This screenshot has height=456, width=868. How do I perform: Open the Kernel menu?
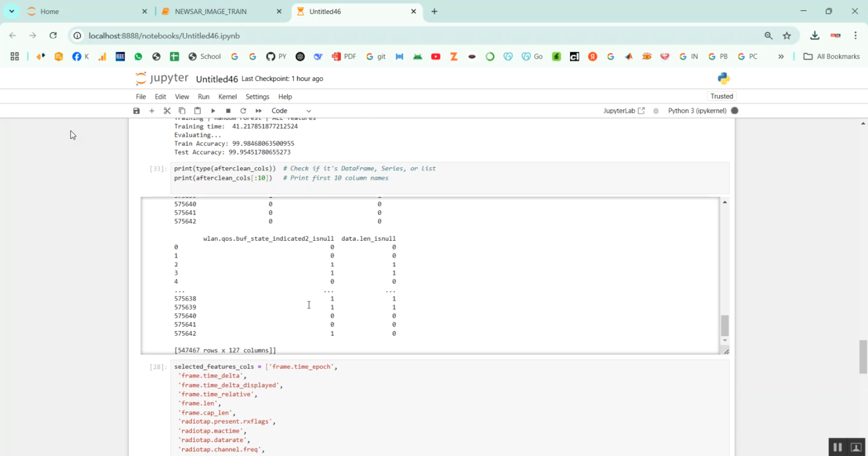[x=227, y=97]
